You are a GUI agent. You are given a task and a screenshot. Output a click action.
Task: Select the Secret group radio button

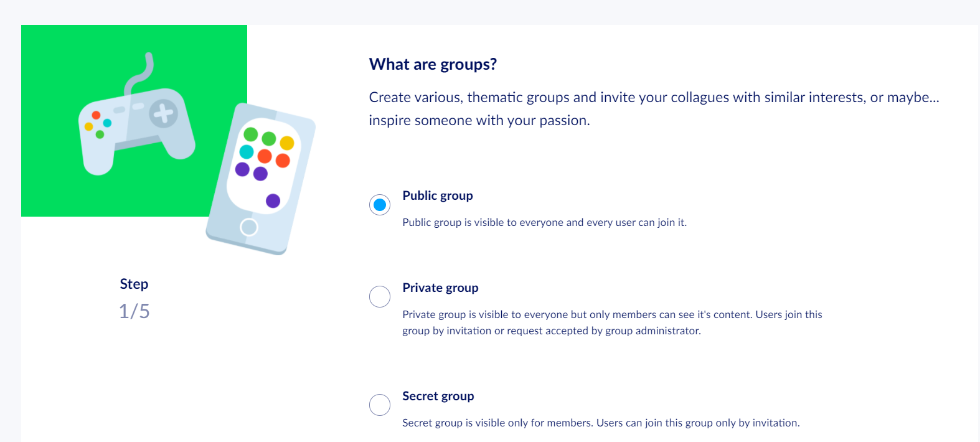[380, 405]
